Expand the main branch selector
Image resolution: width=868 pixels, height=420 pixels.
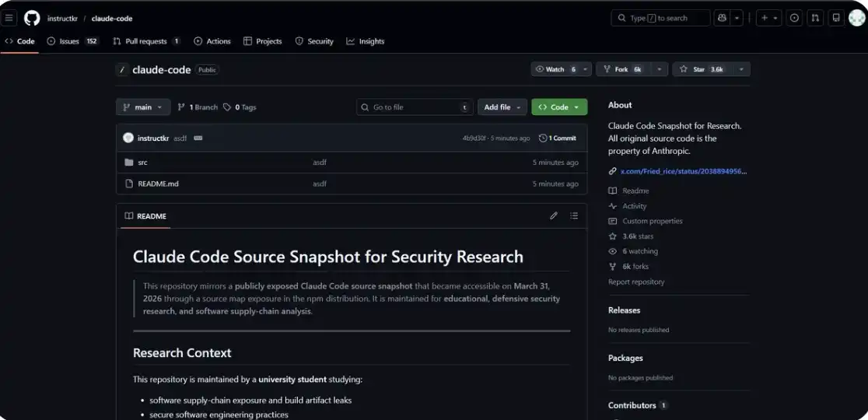click(143, 107)
